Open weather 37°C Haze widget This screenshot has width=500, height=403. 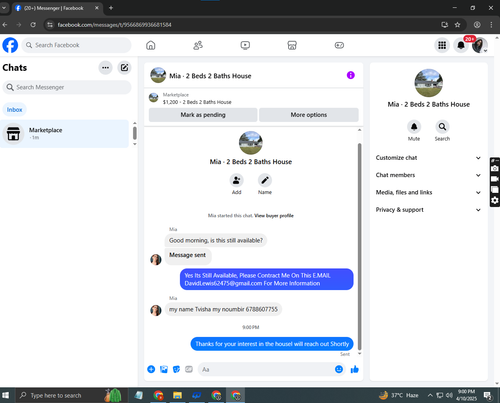click(399, 395)
